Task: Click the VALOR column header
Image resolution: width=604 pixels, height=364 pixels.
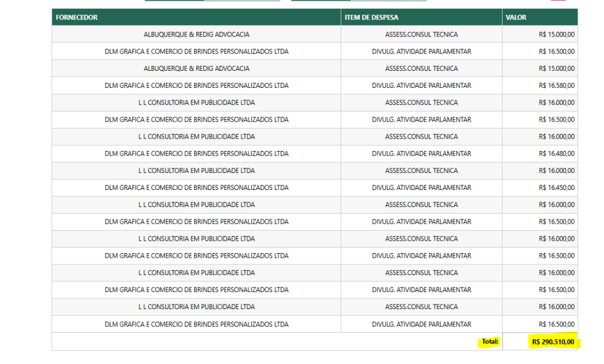Action: (516, 18)
